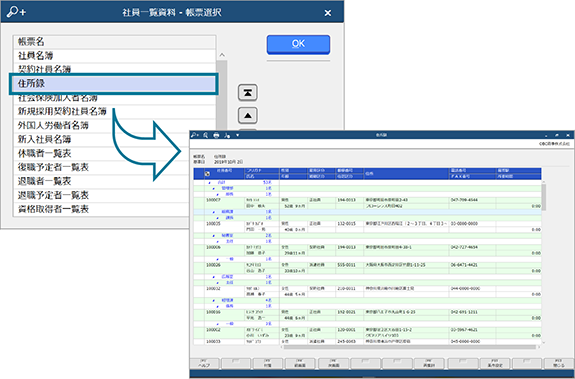
Task: Select the highlighted 住所録 row
Action: 114,84
